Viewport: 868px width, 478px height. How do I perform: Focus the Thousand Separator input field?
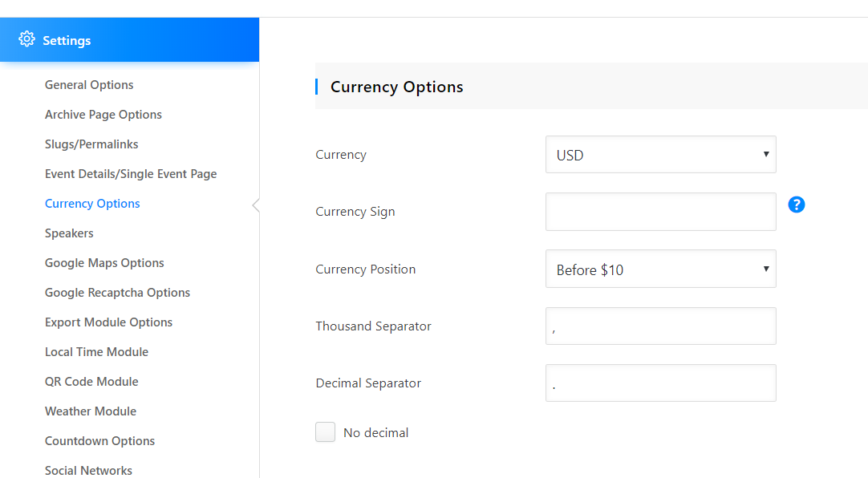pos(660,326)
